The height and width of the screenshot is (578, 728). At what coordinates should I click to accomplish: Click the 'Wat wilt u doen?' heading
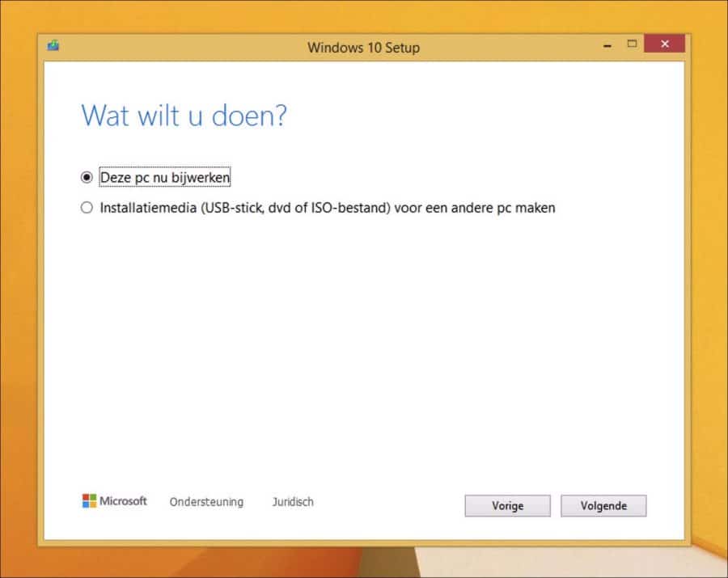(x=184, y=116)
